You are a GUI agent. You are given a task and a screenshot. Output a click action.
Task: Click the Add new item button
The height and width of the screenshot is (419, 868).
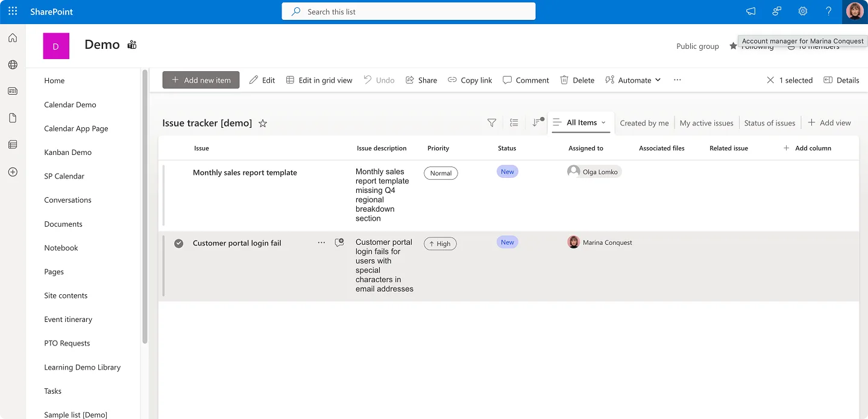(x=201, y=80)
